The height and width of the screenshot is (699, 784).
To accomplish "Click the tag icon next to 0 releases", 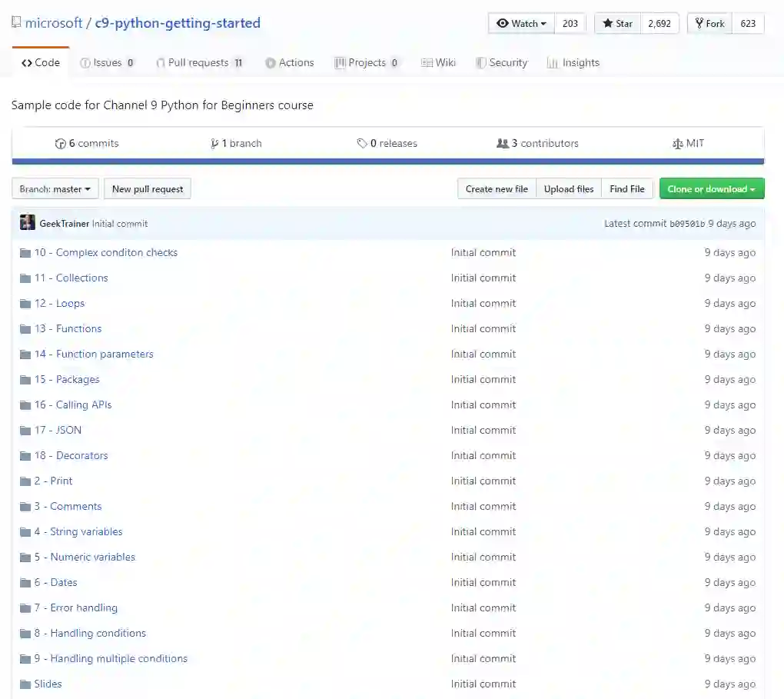I will [362, 144].
